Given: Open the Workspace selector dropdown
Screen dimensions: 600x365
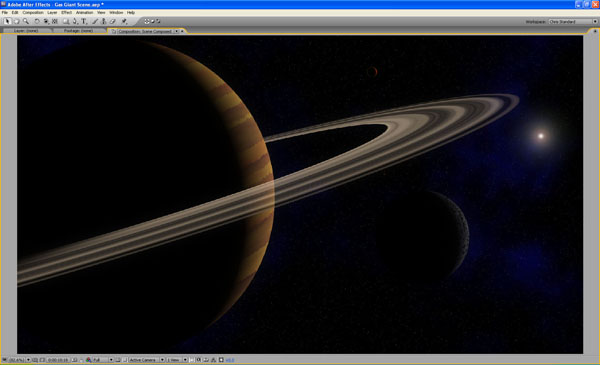Looking at the screenshot, I should tap(573, 22).
